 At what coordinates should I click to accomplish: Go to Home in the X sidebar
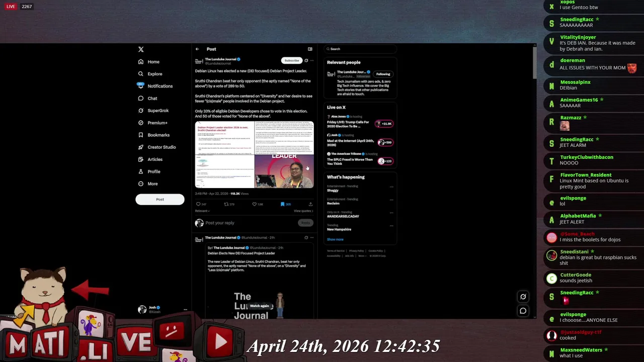coord(149,62)
